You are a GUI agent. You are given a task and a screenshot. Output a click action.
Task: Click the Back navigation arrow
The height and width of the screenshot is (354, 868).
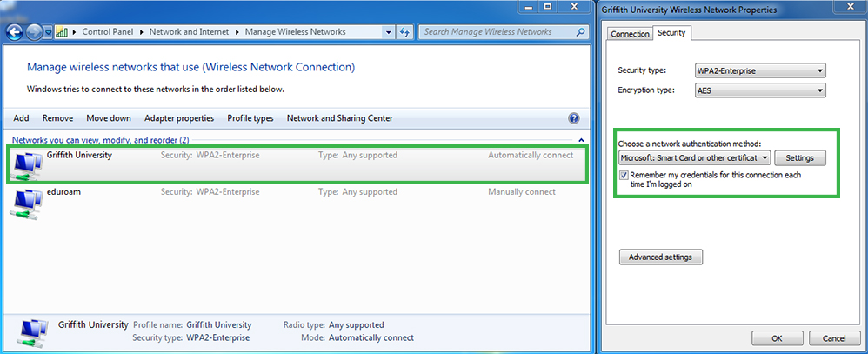click(15, 32)
